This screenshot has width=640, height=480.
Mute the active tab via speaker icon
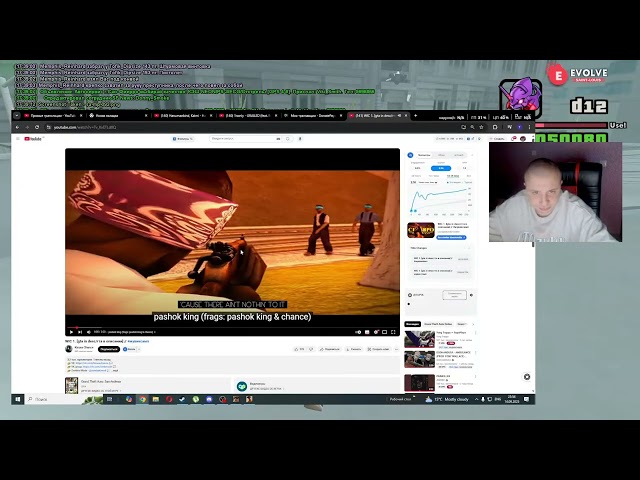399,116
